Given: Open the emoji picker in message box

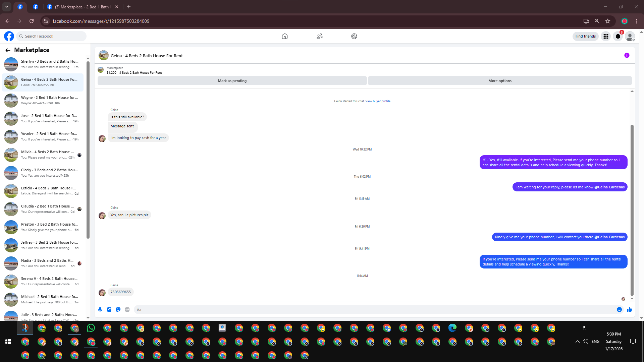Looking at the screenshot, I should [x=619, y=309].
